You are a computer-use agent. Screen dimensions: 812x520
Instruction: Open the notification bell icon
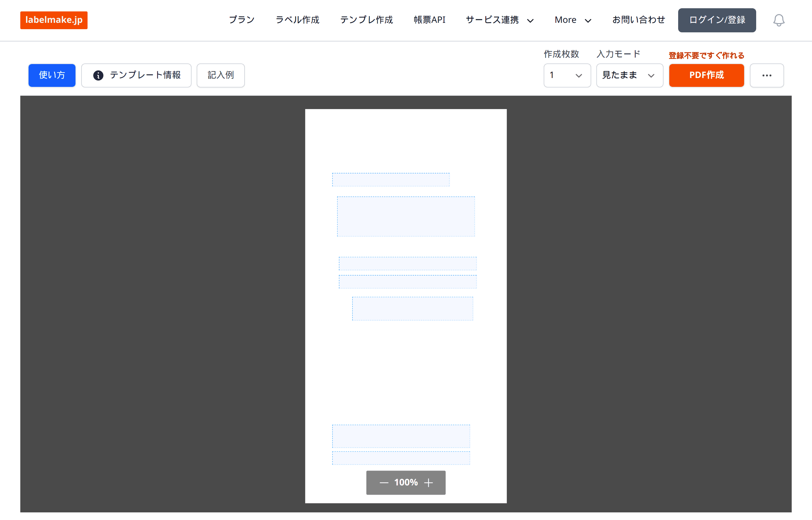[x=779, y=20]
